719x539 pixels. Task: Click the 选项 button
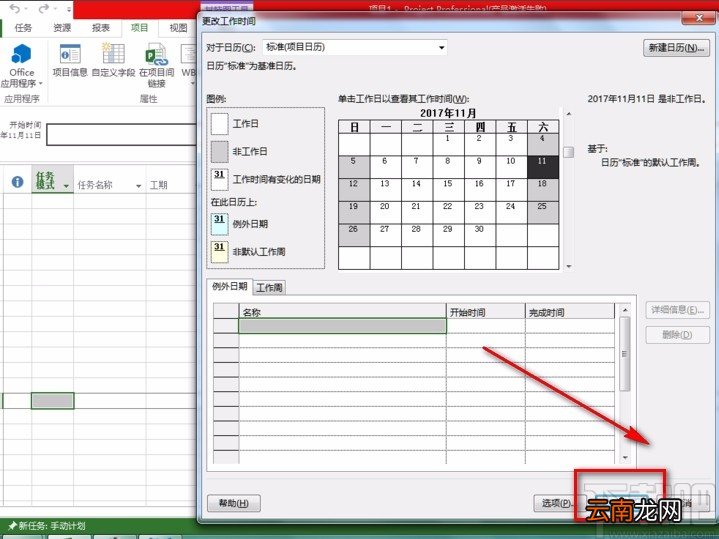click(556, 503)
